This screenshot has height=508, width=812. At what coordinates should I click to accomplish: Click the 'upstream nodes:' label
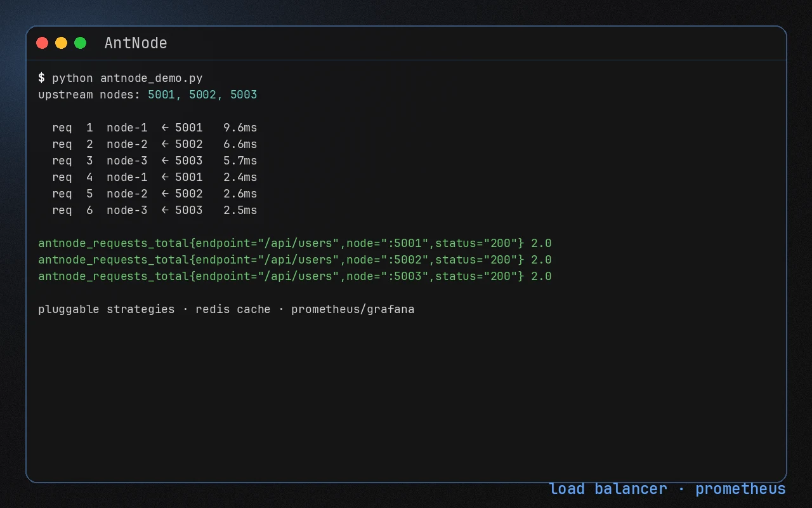(x=89, y=95)
